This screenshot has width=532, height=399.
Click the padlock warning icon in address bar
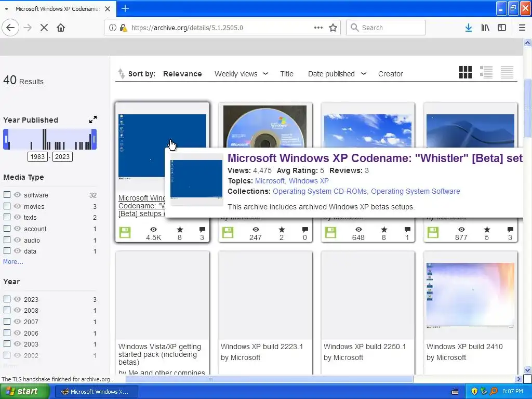pos(124,28)
